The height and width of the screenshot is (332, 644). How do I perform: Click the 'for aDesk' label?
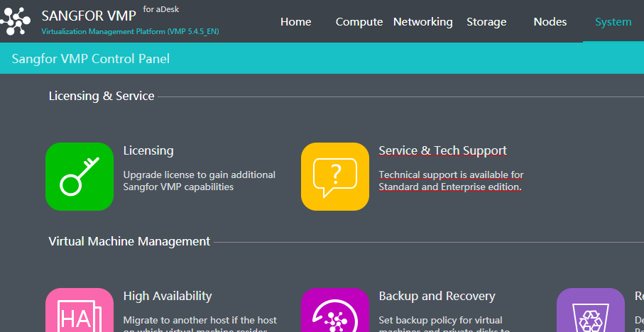[x=161, y=9]
